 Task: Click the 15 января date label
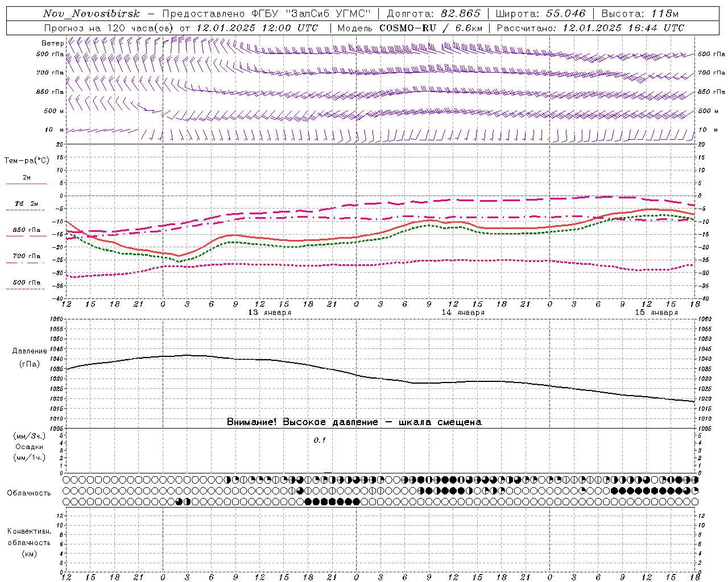[x=656, y=312]
